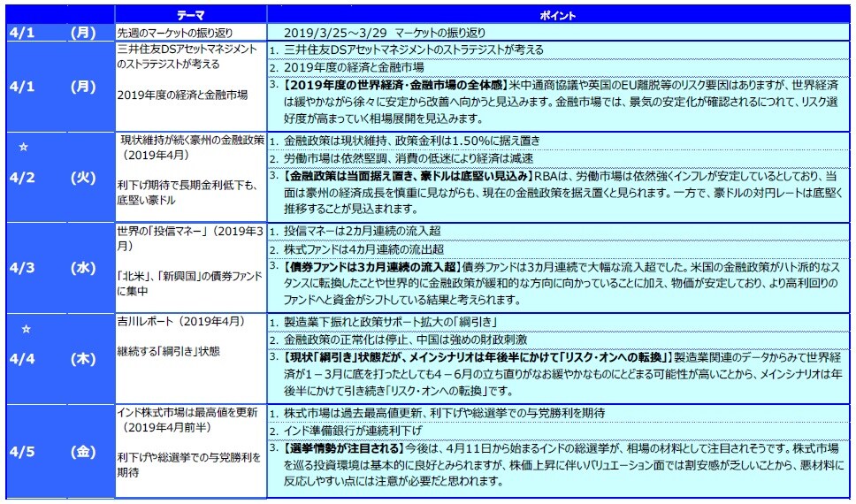Select the (火) weekday cell
The height and width of the screenshot is (504, 856).
pos(82,177)
